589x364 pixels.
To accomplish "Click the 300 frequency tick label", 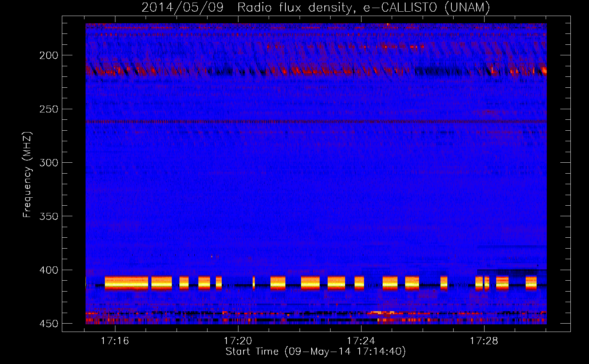I will 49,163.
